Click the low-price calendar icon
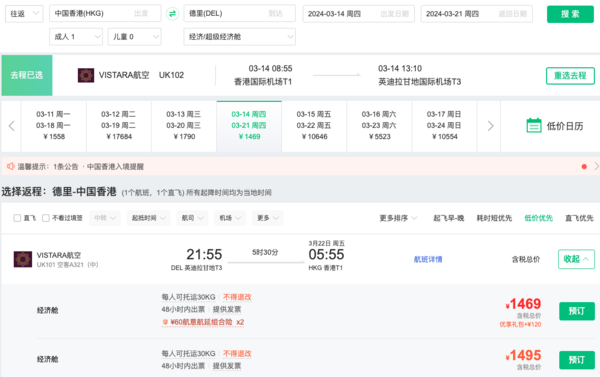Viewport: 600px width, 377px height. point(534,126)
